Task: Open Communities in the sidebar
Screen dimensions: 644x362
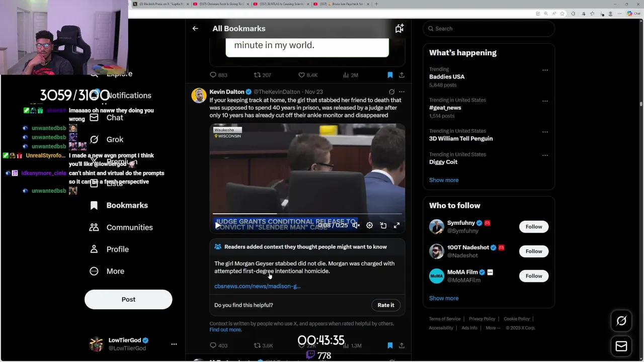Action: 121,227
